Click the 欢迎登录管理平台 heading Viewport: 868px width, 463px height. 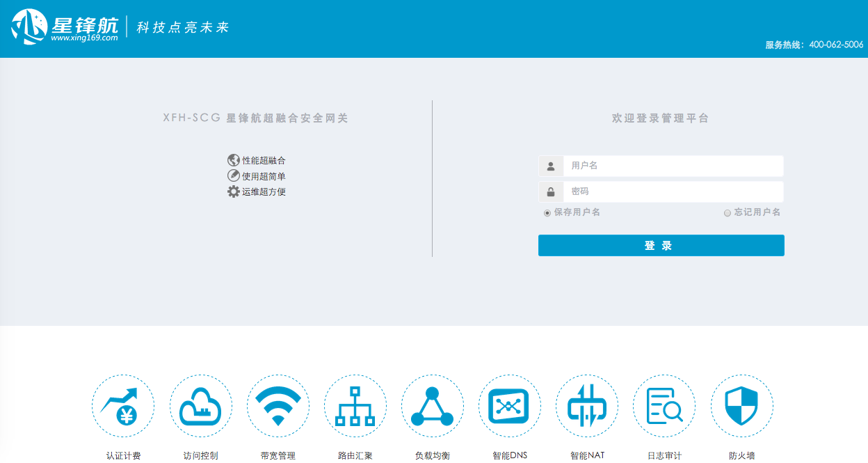(x=660, y=118)
